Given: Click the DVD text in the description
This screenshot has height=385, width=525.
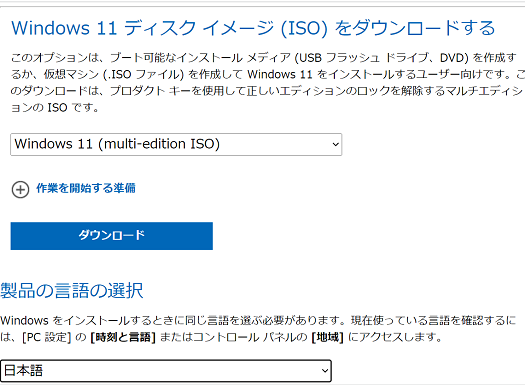Looking at the screenshot, I should click(x=452, y=58).
